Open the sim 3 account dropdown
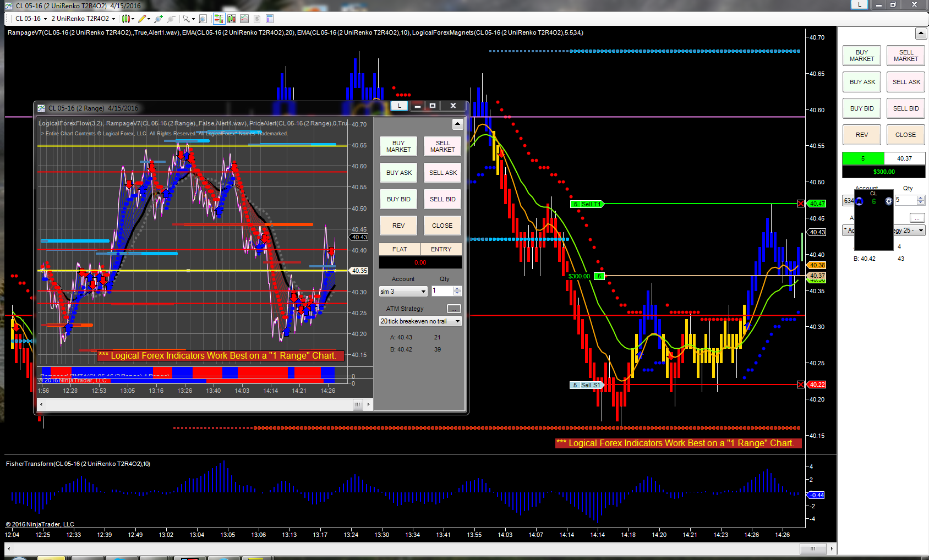This screenshot has height=560, width=929. 403,292
